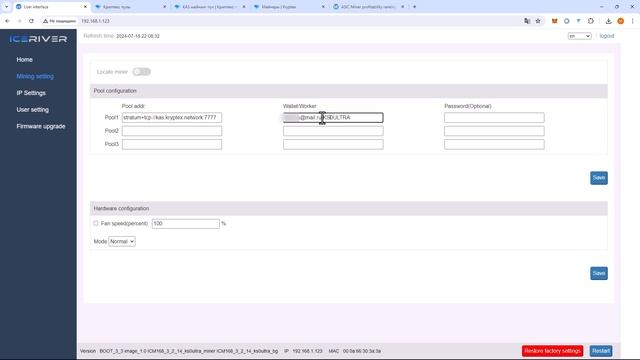Close the User interface tab

(85, 7)
